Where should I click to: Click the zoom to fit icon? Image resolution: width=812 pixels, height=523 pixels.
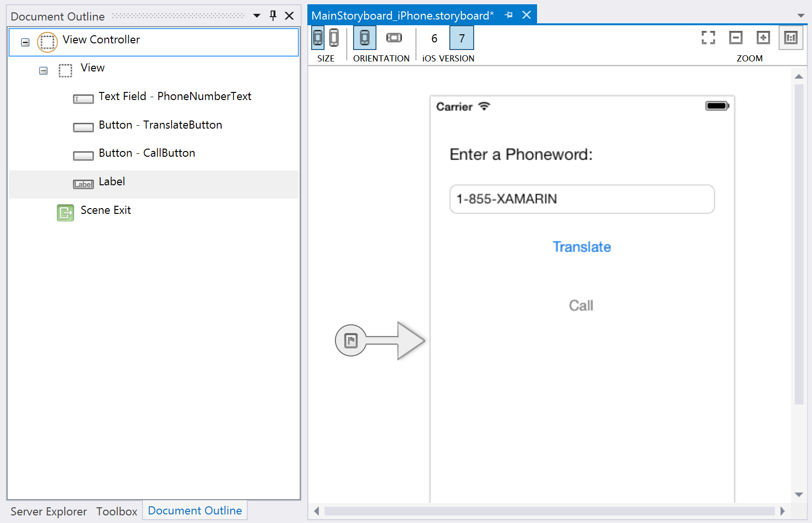click(708, 38)
